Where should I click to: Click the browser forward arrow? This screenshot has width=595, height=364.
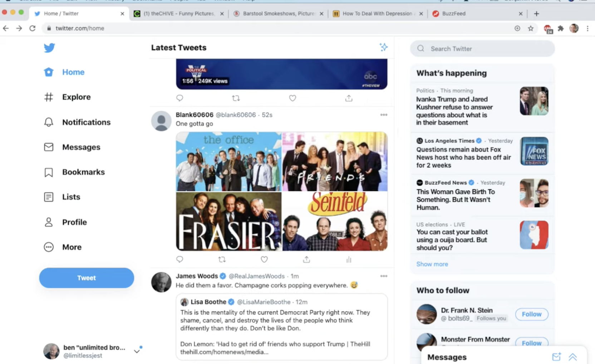(19, 28)
